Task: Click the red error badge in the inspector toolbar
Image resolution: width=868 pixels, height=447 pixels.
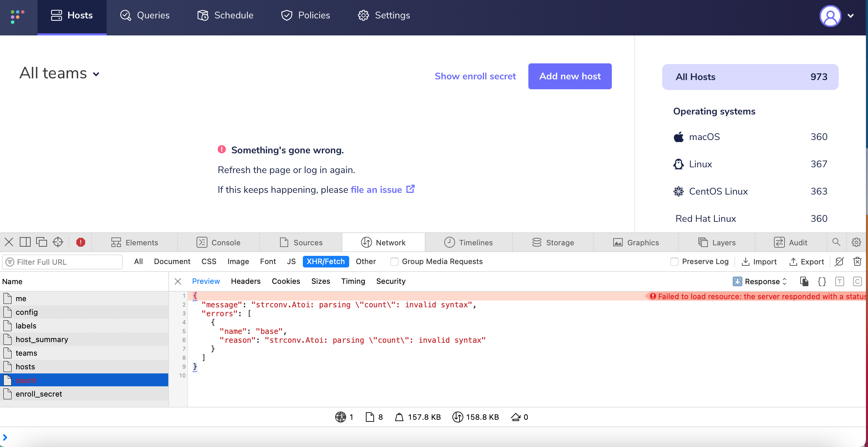Action: click(80, 242)
